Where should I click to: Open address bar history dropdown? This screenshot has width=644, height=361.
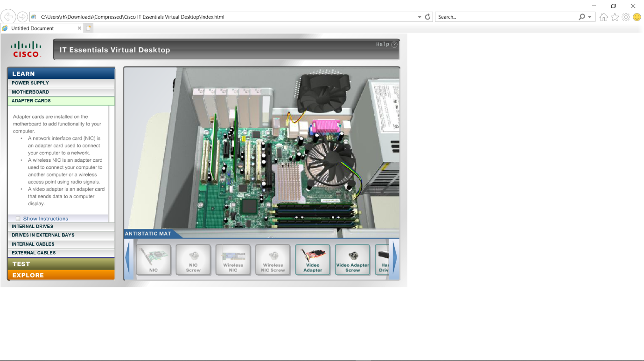coord(420,17)
